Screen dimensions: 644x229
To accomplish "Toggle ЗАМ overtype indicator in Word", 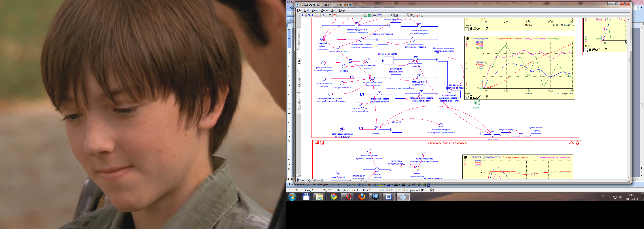I will [405, 190].
